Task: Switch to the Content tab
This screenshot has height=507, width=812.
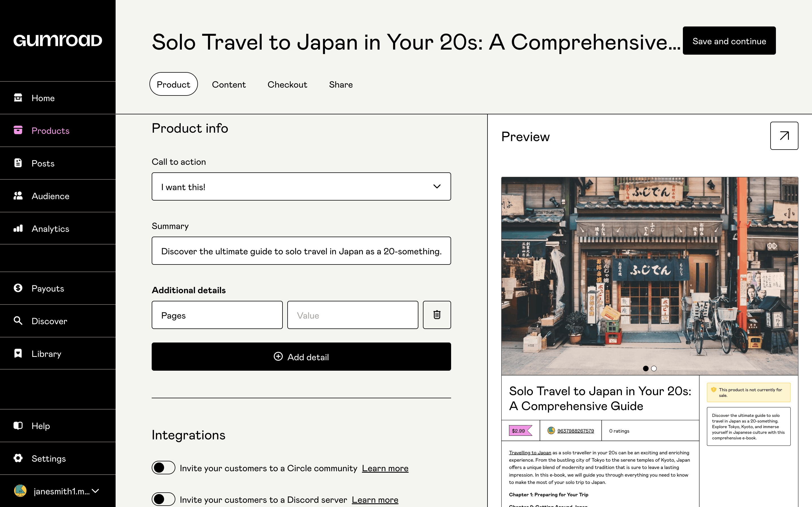Action: [x=228, y=84]
